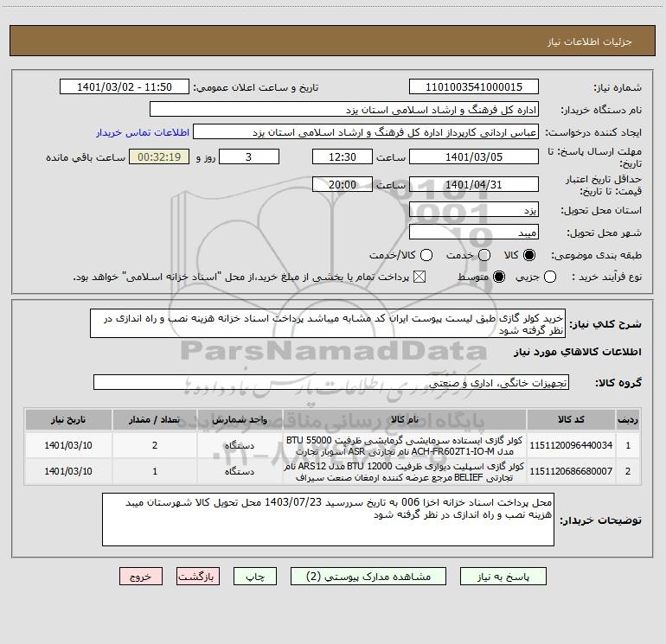Screen dimensions: 666x644
Task: Click the price validity time 20:00
Action: coord(343,184)
